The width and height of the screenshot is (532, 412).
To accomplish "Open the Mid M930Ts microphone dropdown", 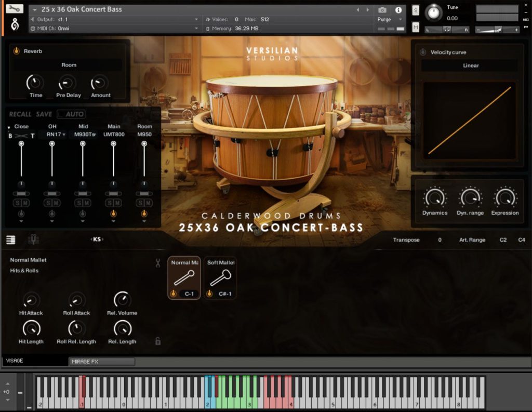I will point(85,135).
